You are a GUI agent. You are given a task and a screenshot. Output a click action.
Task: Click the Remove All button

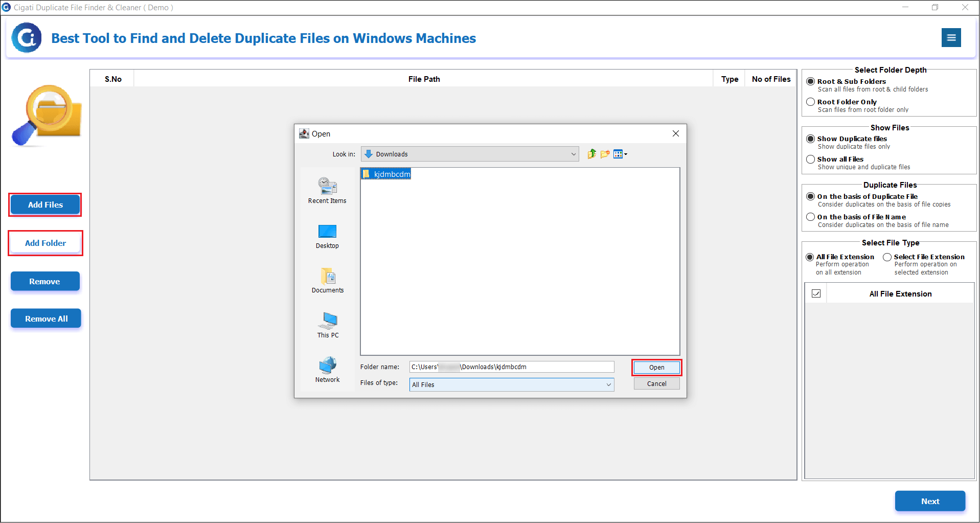[x=46, y=319]
